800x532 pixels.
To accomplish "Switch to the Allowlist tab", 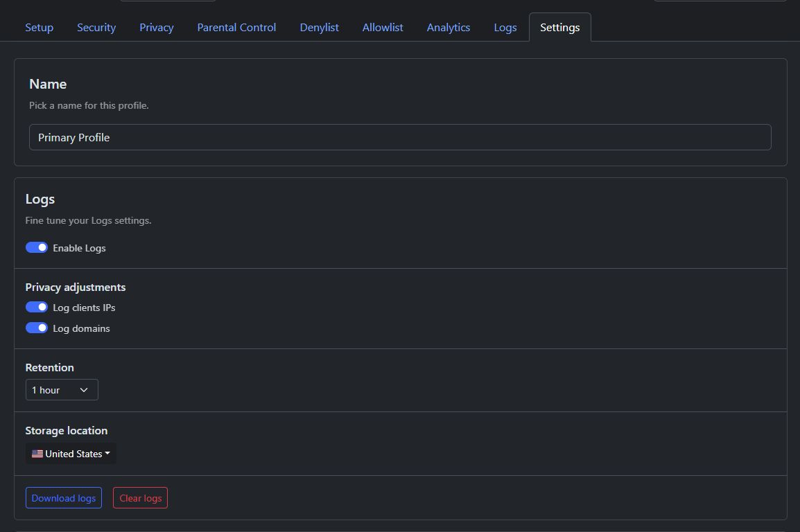I will click(383, 28).
